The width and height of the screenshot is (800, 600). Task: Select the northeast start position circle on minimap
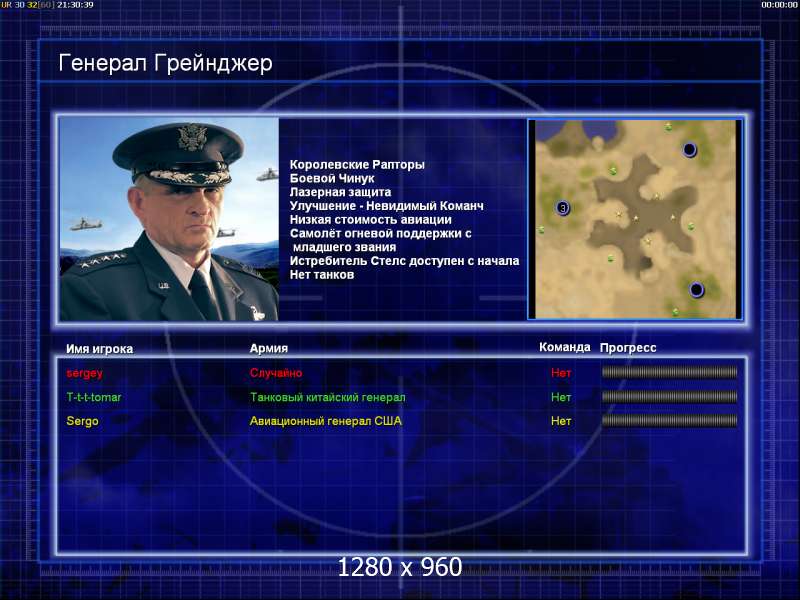[x=689, y=149]
